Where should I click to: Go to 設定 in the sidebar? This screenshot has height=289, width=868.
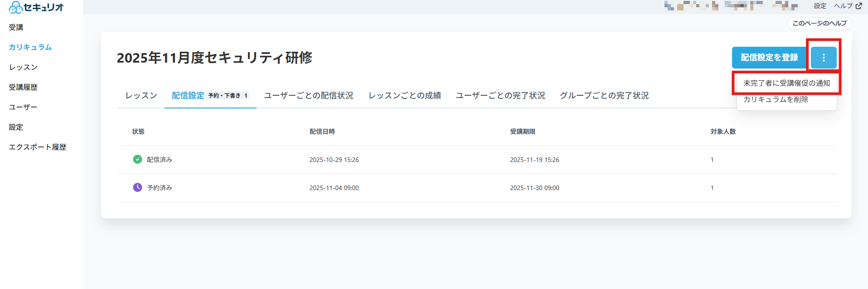click(16, 127)
